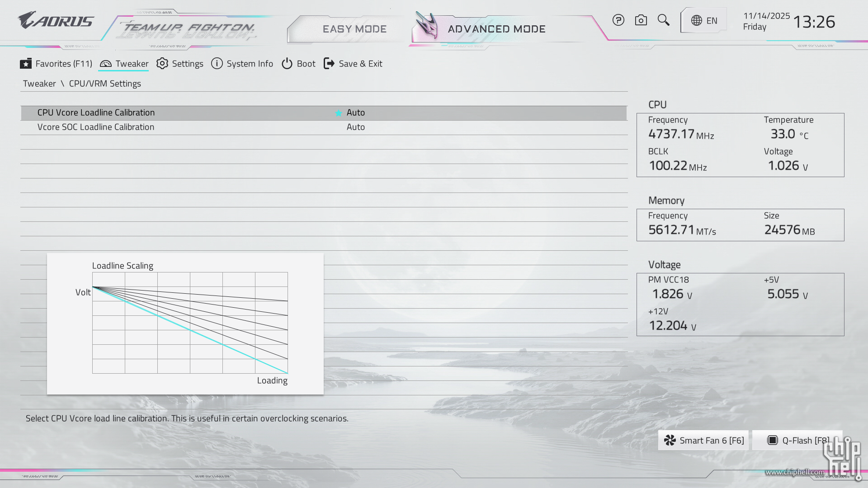This screenshot has height=488, width=868.
Task: Click the Favorites star folder icon
Action: click(26, 64)
